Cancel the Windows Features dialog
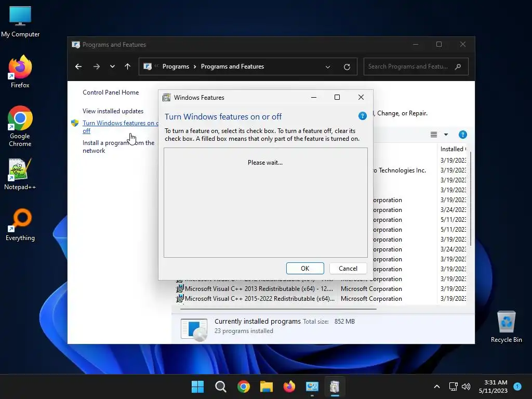The height and width of the screenshot is (399, 532). coord(348,269)
